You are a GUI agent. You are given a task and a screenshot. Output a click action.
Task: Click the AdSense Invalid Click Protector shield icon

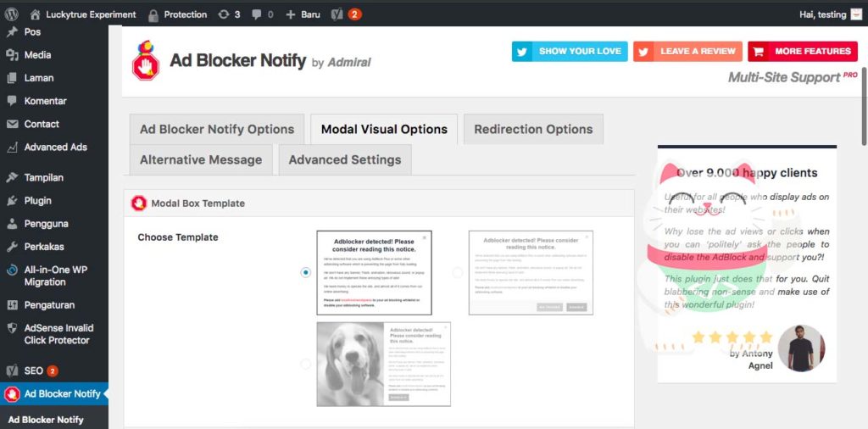pos(12,328)
